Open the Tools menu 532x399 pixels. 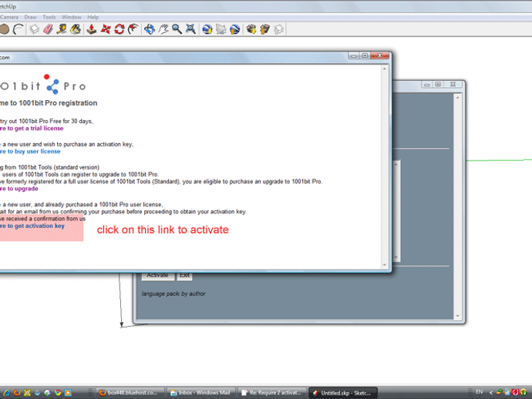pos(49,17)
